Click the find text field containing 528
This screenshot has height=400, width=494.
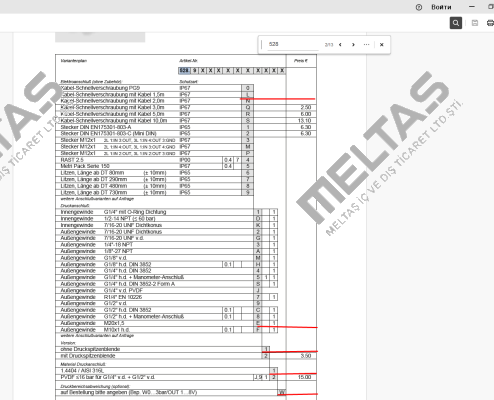[293, 44]
